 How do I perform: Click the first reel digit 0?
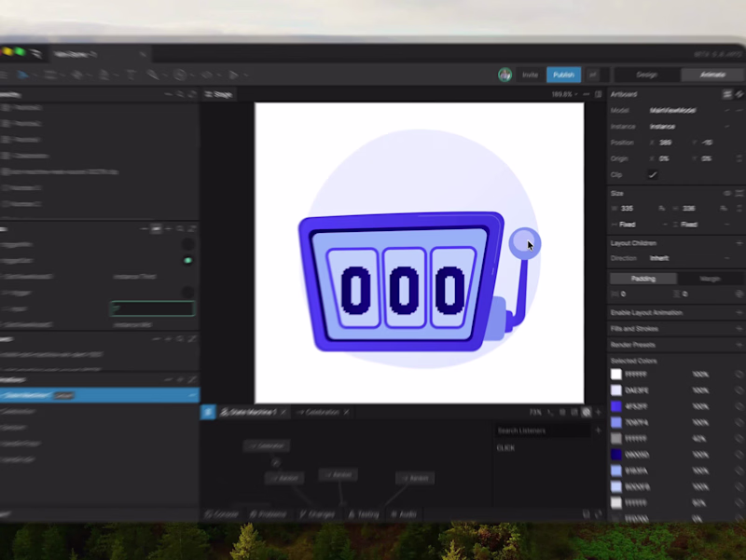click(355, 290)
